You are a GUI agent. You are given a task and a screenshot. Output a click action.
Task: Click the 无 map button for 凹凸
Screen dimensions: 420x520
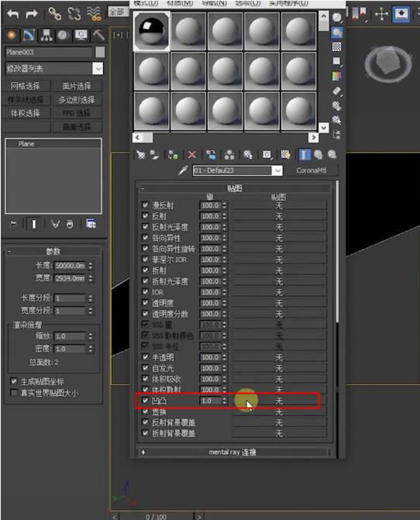279,401
